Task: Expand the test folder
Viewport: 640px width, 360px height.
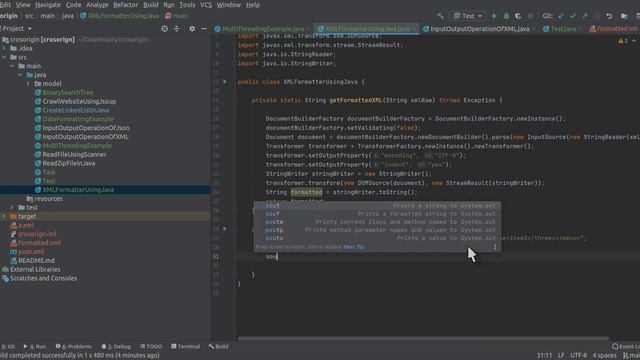Action: (x=12, y=207)
